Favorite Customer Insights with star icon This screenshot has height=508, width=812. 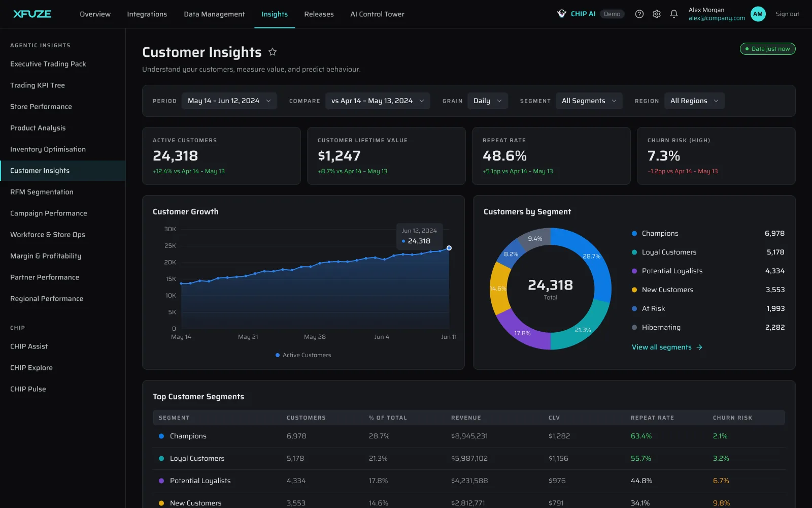273,52
